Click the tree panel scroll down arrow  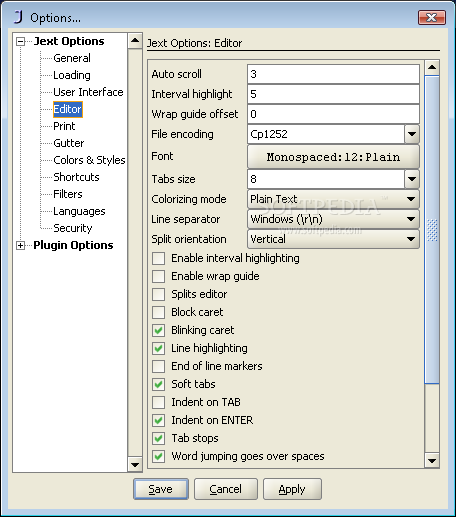click(x=135, y=464)
